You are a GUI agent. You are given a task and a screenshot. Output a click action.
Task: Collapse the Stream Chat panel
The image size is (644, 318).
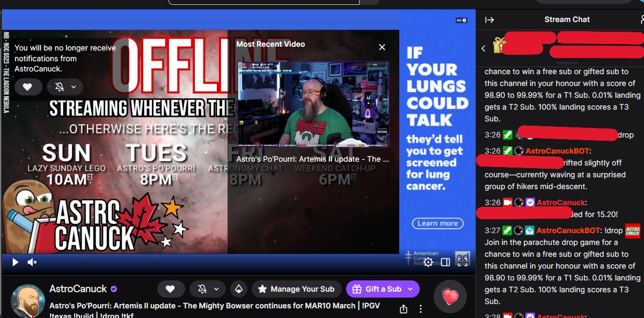click(x=489, y=20)
